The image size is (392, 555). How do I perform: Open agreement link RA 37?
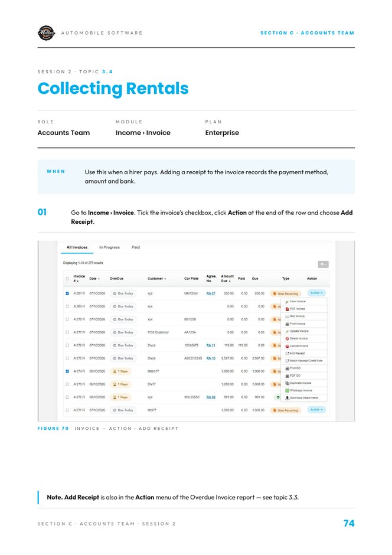coord(211,293)
